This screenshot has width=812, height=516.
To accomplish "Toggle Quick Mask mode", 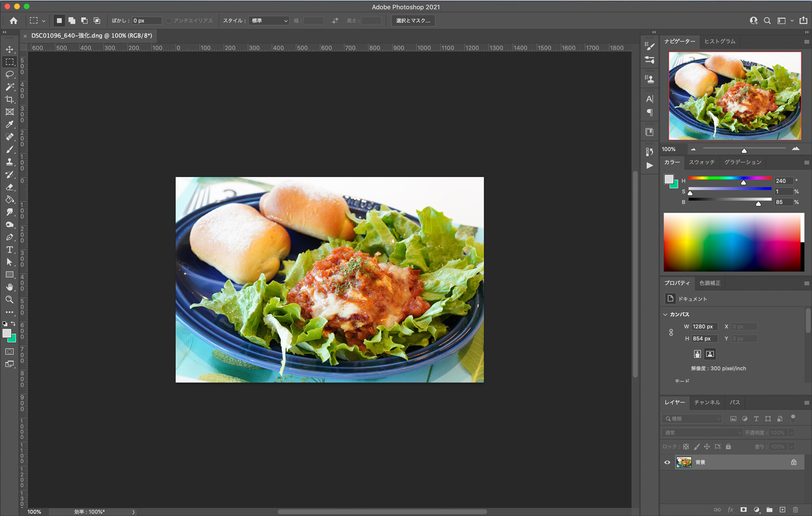I will pyautogui.click(x=10, y=351).
